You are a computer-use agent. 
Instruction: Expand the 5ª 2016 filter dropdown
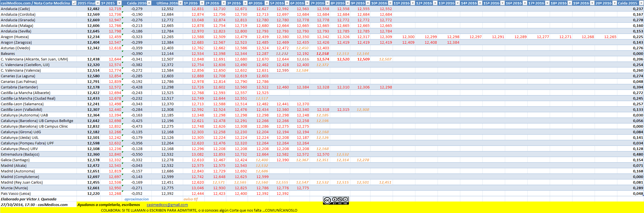point(287,3)
